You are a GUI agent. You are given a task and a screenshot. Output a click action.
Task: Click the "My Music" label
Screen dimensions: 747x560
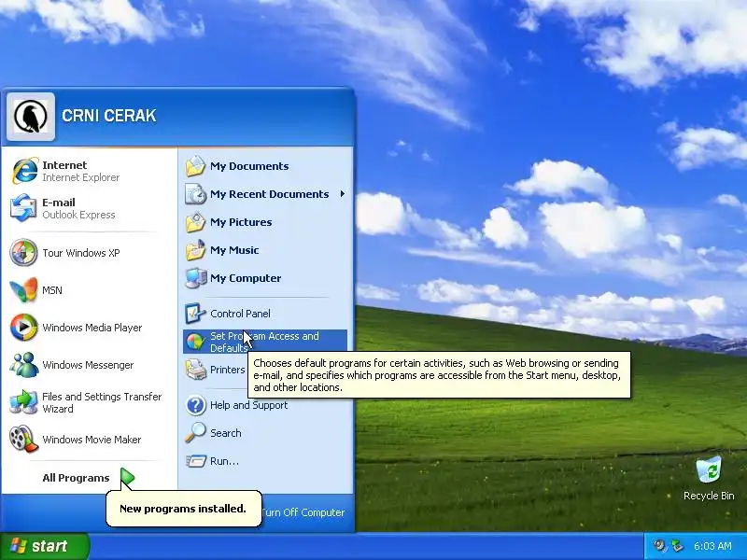(234, 250)
